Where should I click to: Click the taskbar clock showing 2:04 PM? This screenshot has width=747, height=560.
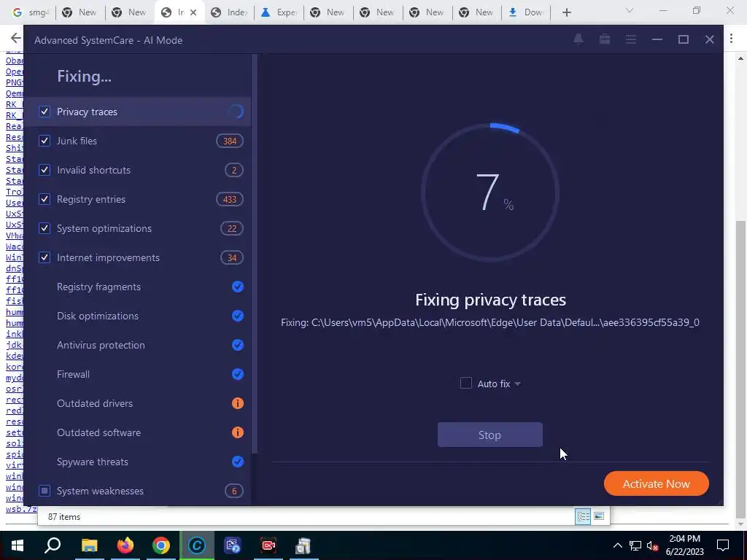(684, 545)
